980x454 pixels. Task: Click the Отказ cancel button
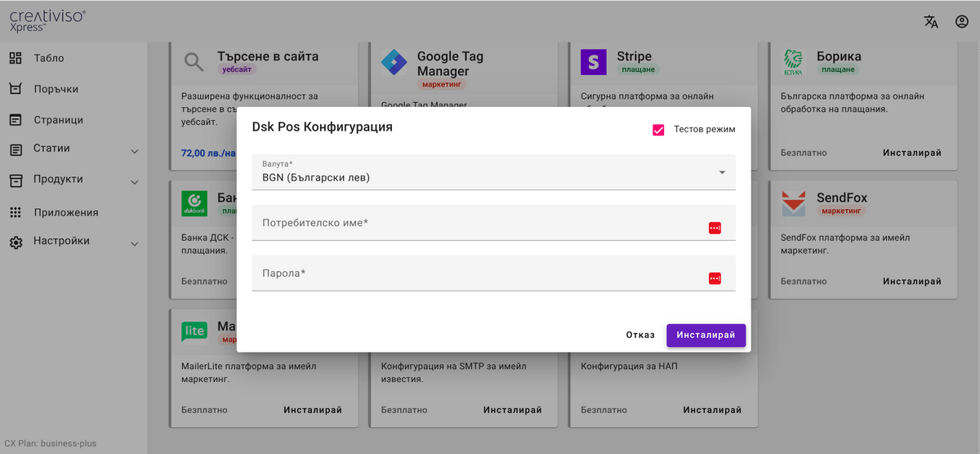(x=640, y=335)
